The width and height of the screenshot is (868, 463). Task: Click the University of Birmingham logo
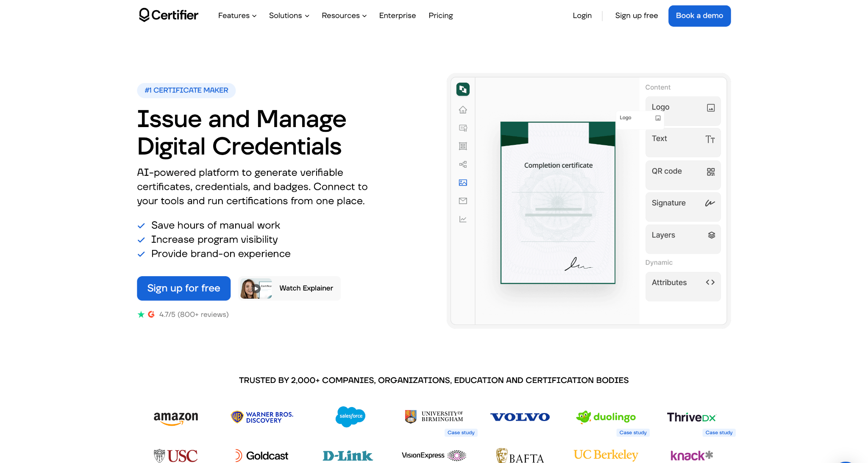[434, 416]
